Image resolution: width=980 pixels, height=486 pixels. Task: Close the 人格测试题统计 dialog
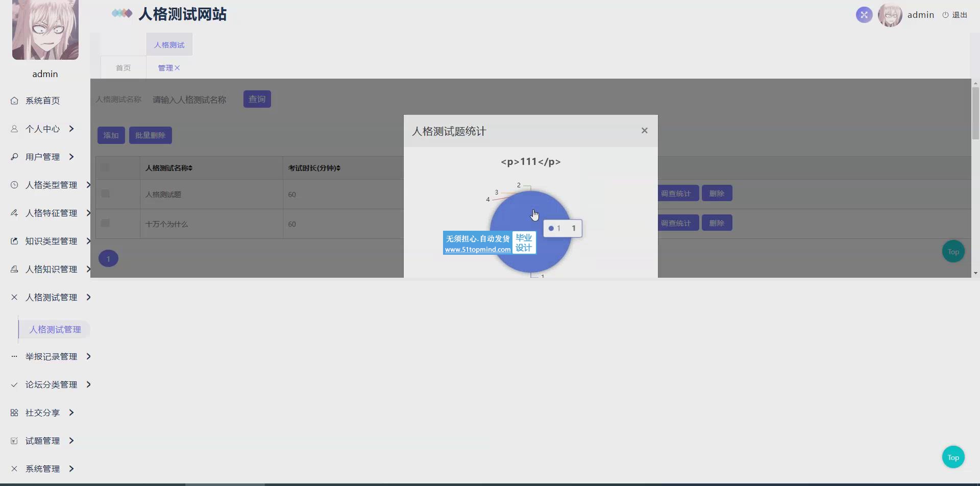tap(644, 131)
